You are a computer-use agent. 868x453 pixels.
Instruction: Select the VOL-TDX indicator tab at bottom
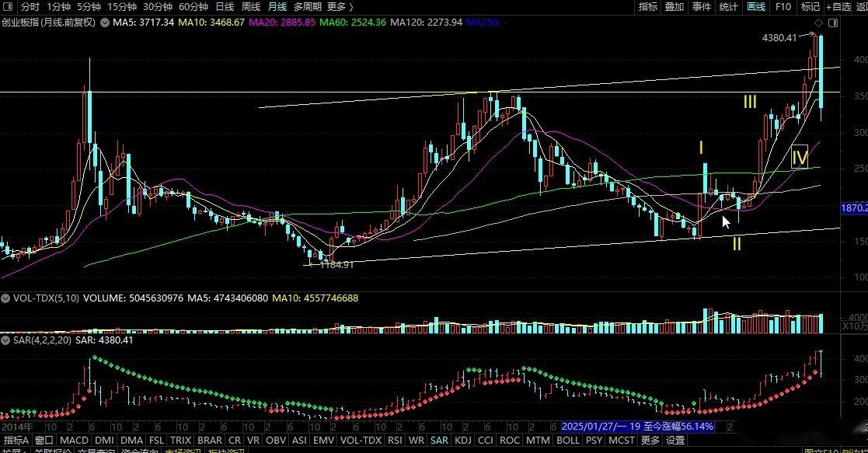click(x=361, y=441)
